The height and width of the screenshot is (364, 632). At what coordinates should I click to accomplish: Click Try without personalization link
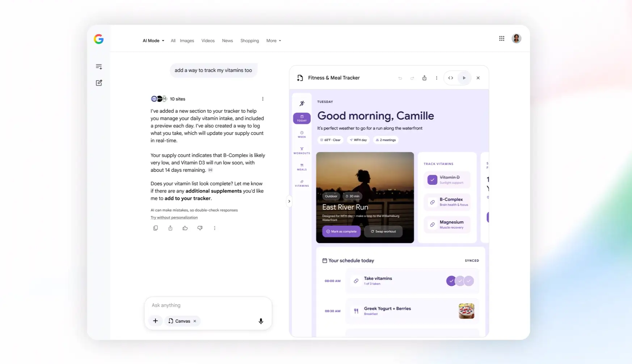pyautogui.click(x=174, y=217)
